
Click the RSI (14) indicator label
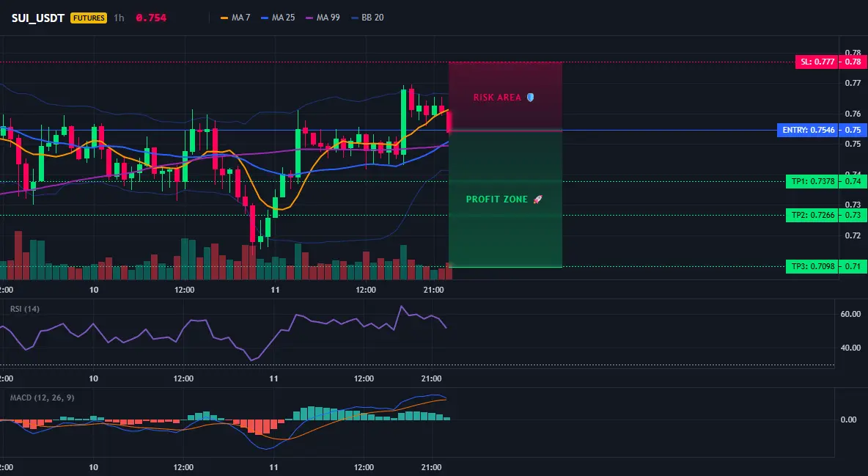25,309
